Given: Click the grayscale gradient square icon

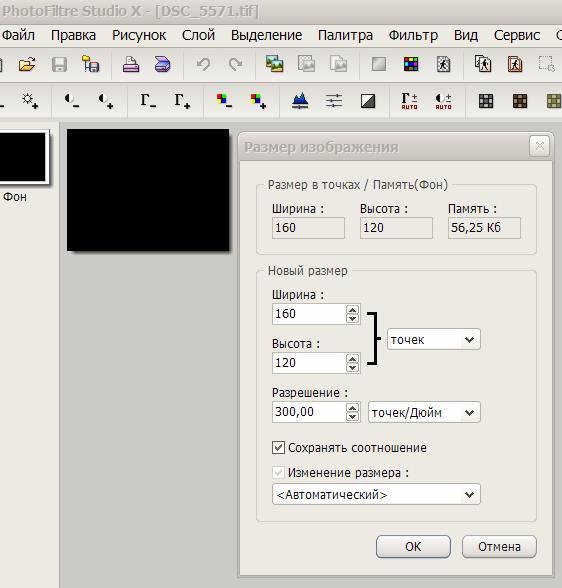Looking at the screenshot, I should [x=379, y=64].
